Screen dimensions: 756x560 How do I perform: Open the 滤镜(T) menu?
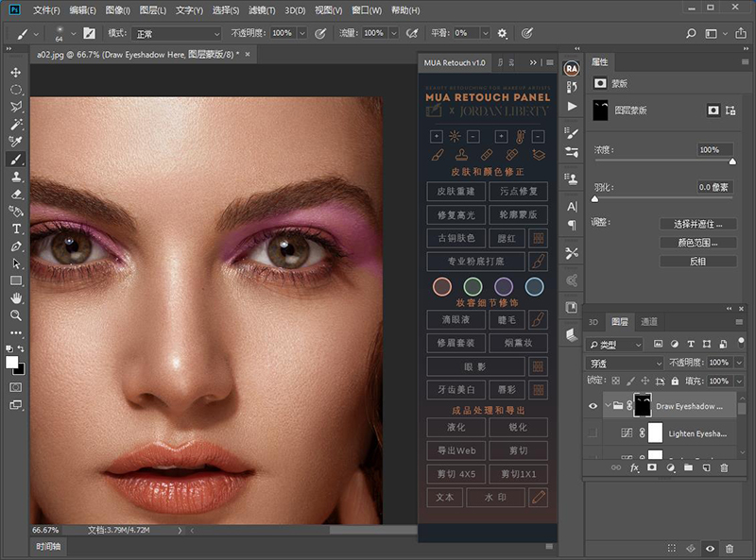pos(262,10)
